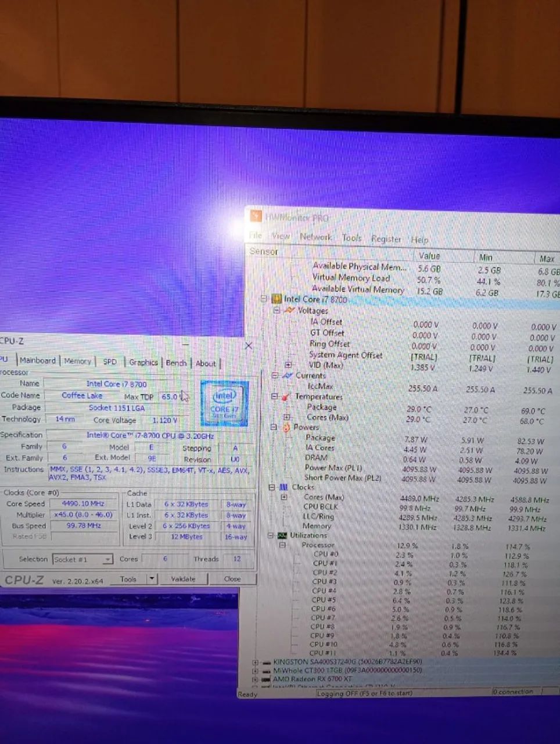Image resolution: width=560 pixels, height=744 pixels.
Task: Open the File menu in HWMonitor
Action: tap(256, 235)
